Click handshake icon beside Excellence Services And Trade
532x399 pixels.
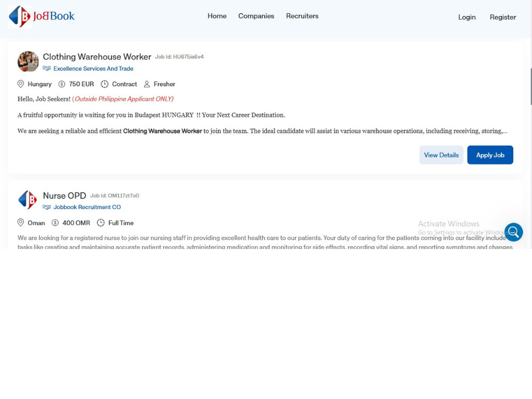46,69
